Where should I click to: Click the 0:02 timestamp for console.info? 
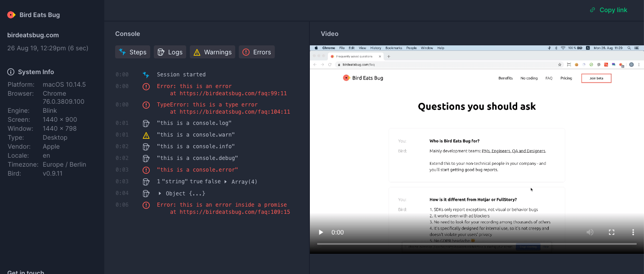tap(122, 146)
